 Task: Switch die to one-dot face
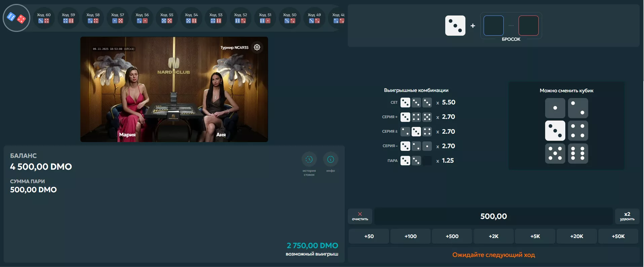(555, 108)
